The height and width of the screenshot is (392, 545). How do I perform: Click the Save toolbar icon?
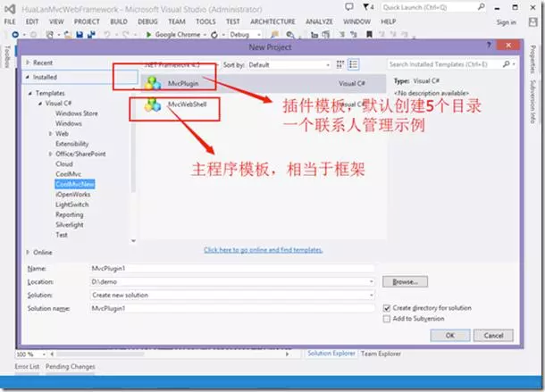(x=80, y=35)
